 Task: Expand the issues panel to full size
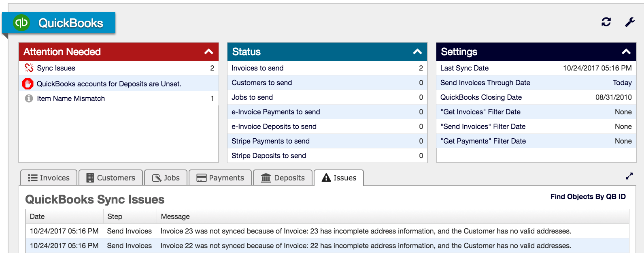tap(629, 176)
